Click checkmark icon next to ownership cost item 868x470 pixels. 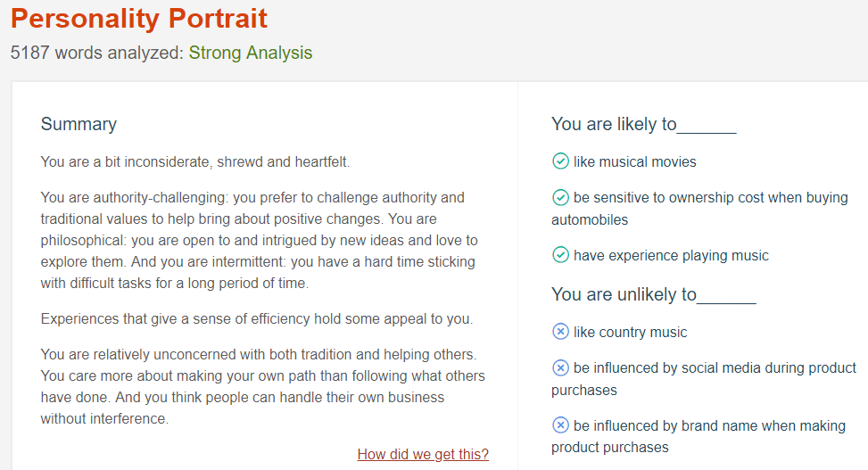pyautogui.click(x=560, y=197)
